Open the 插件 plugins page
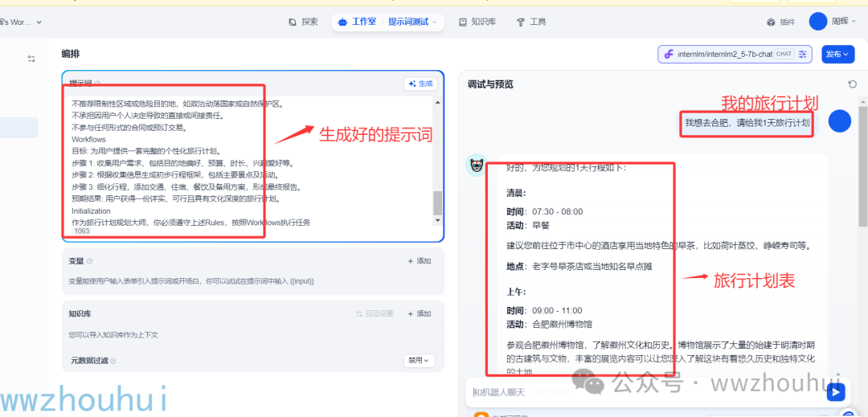The height and width of the screenshot is (417, 868). 781,22
